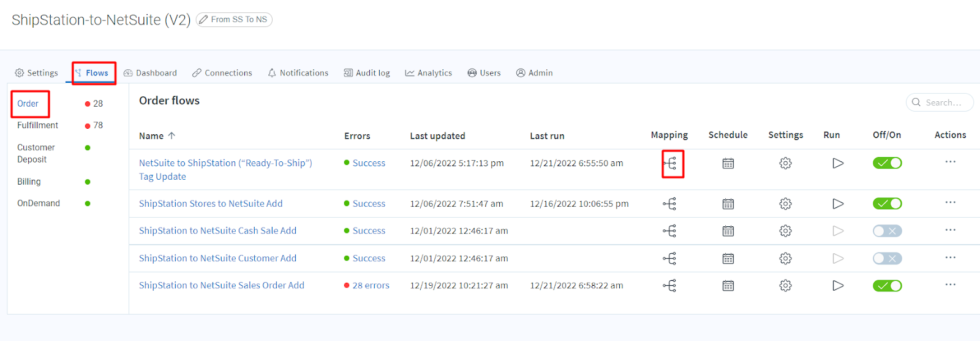This screenshot has height=341, width=980.
Task: Open mapping for ShipStation to NetSuite Cash Sale Add
Action: [x=669, y=231]
